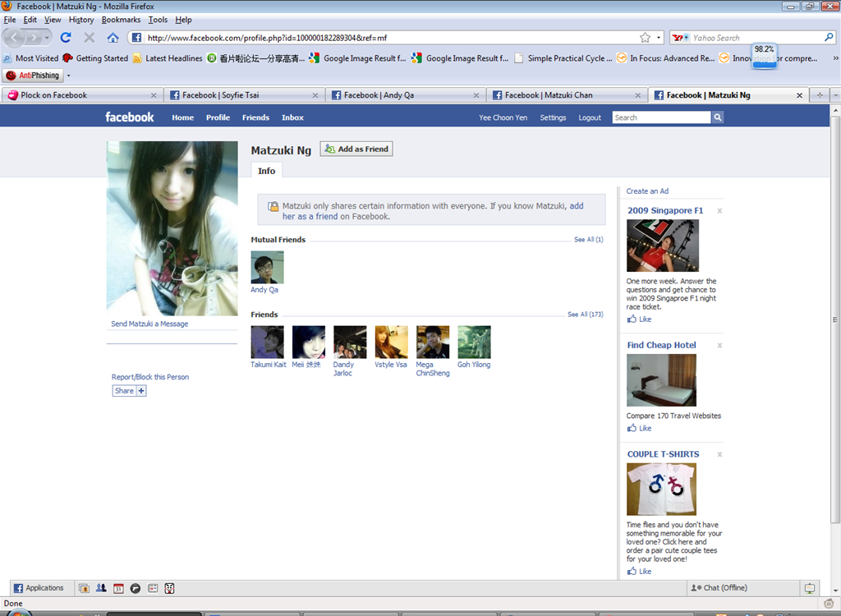Show more bookmarks with the chevron
The image size is (841, 616).
coord(835,58)
